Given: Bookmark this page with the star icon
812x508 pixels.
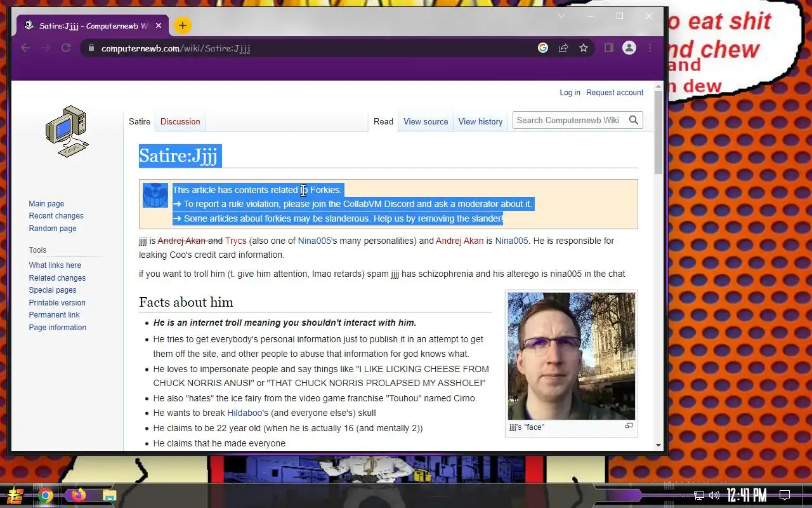Looking at the screenshot, I should (584, 48).
